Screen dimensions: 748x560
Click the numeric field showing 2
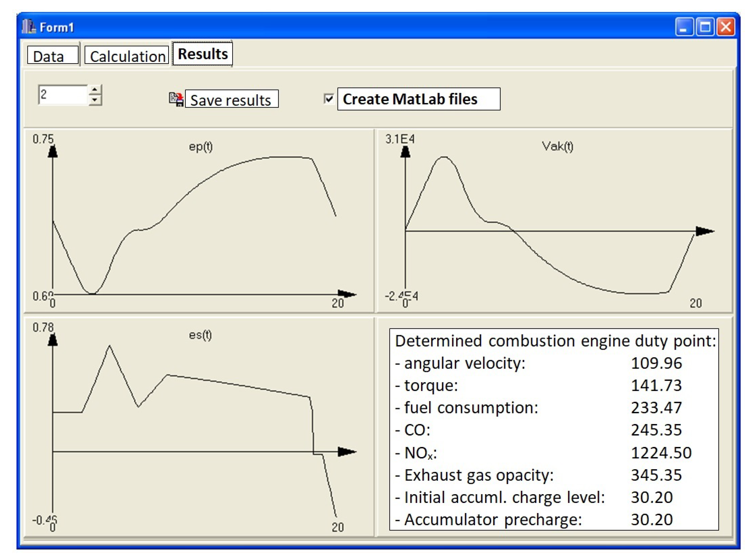tap(63, 95)
